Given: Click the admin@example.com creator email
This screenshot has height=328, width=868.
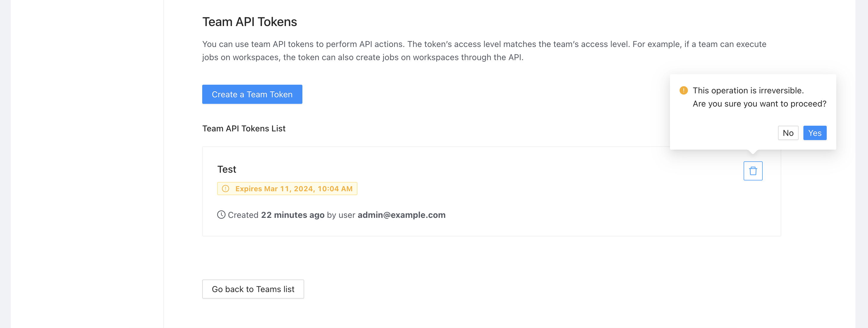Looking at the screenshot, I should 401,215.
